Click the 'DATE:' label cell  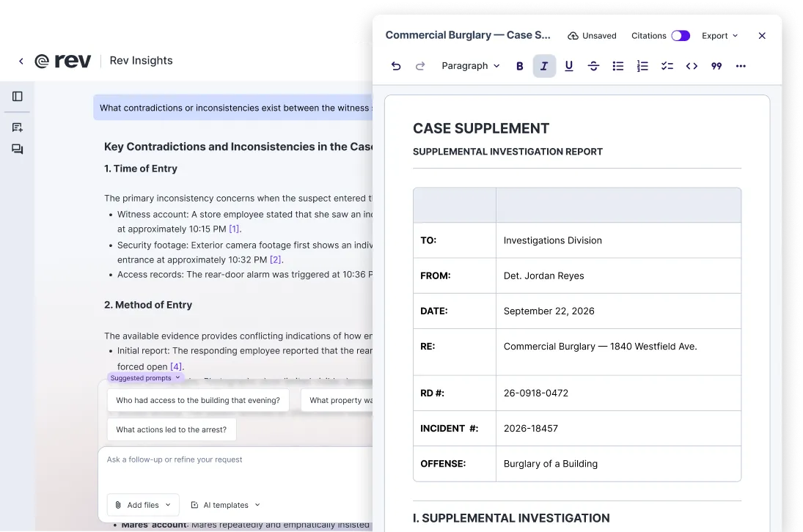point(454,311)
